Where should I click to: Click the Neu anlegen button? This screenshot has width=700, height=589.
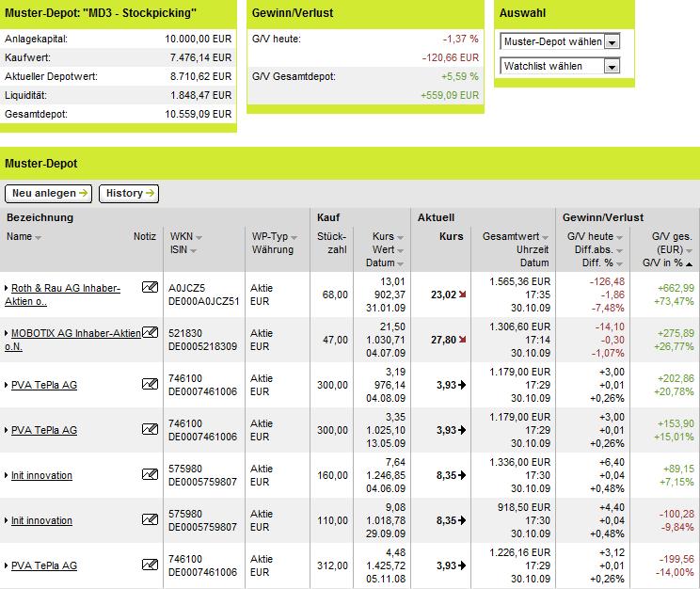[x=48, y=194]
